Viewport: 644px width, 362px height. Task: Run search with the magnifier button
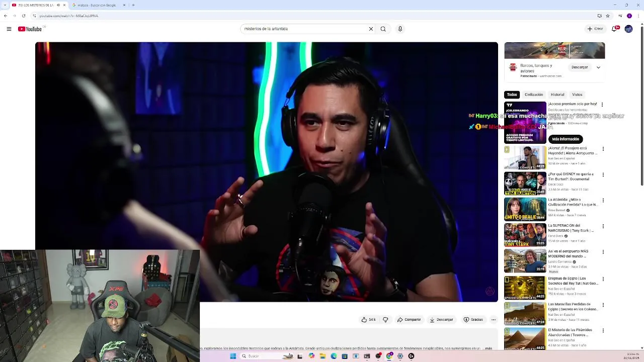383,29
